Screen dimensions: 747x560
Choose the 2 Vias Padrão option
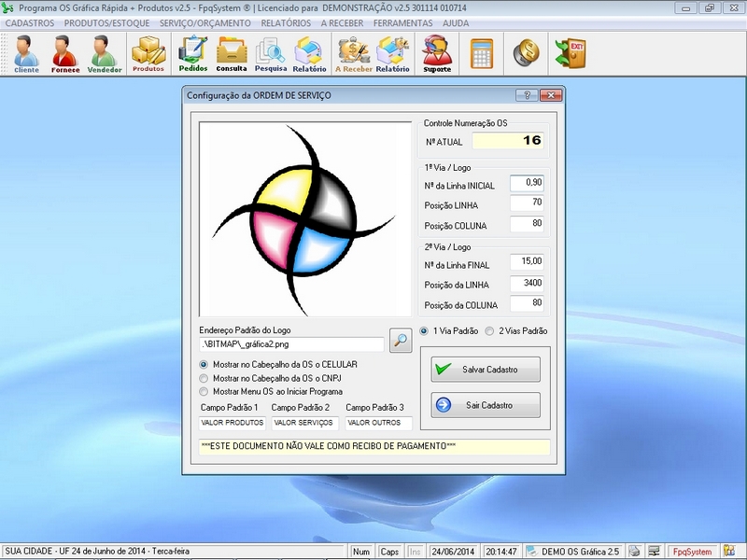click(x=490, y=330)
